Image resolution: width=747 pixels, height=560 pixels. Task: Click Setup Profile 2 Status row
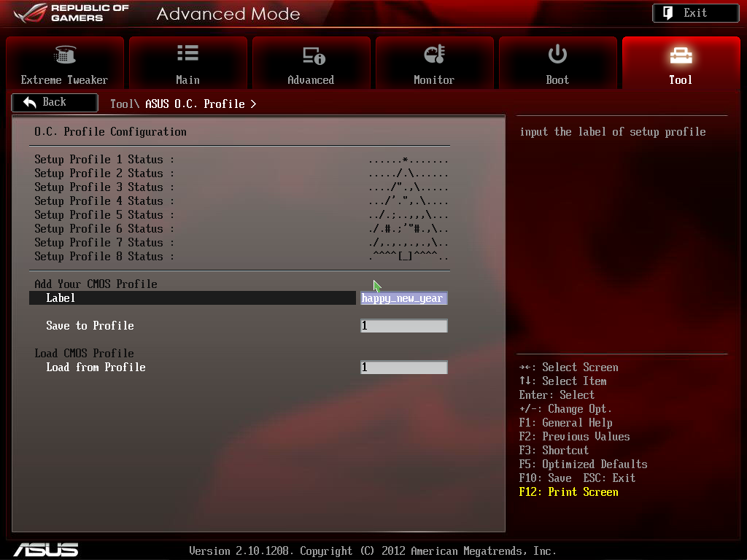coord(241,174)
